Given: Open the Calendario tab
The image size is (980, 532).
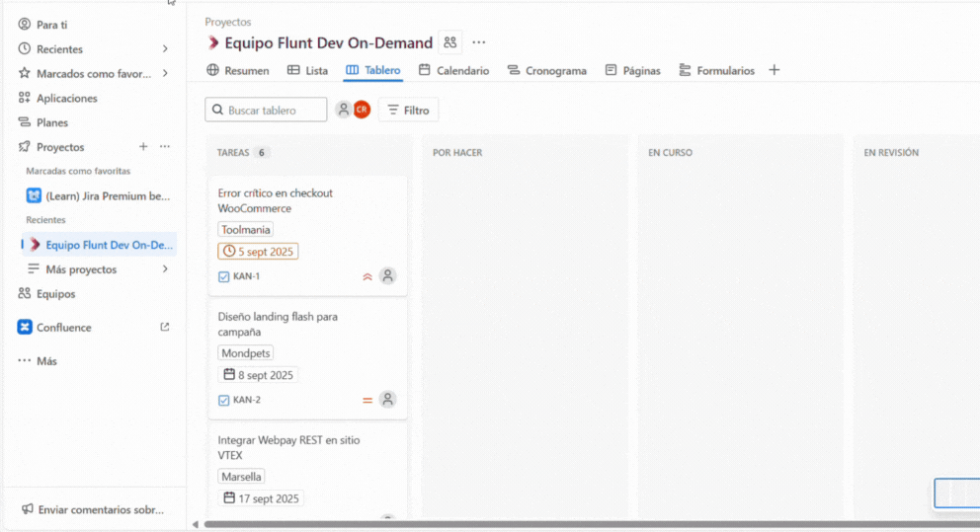Looking at the screenshot, I should click(x=453, y=71).
